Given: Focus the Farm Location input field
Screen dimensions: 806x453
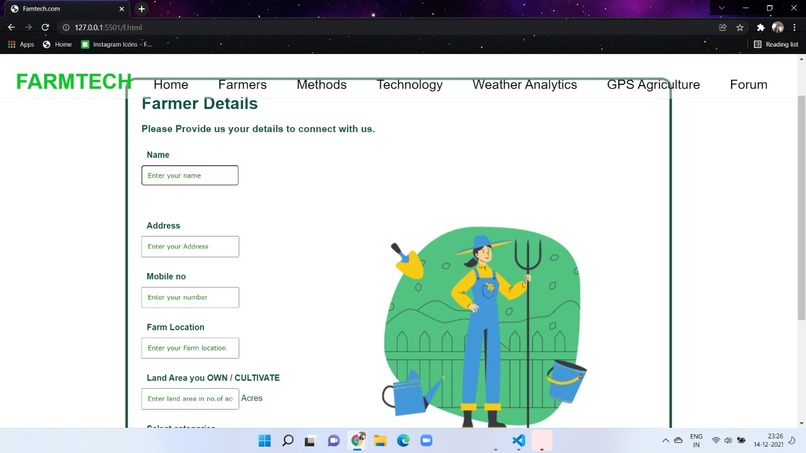Looking at the screenshot, I should 190,348.
